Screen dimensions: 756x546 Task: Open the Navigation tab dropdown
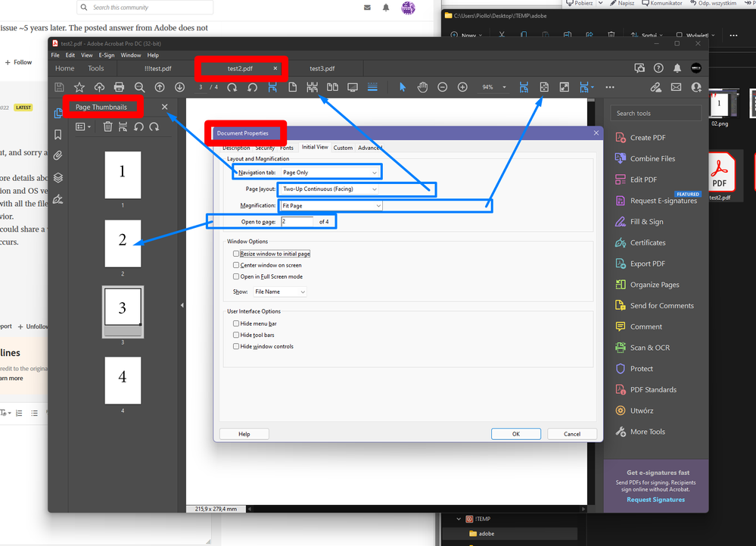(x=330, y=172)
